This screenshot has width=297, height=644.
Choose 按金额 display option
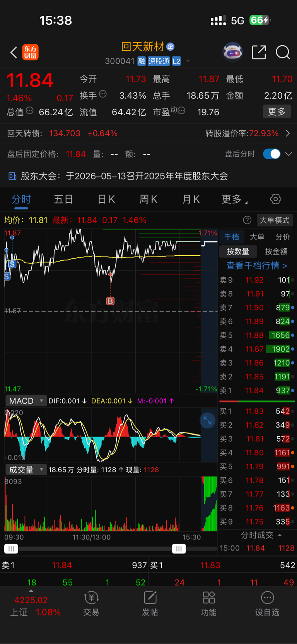point(276,251)
